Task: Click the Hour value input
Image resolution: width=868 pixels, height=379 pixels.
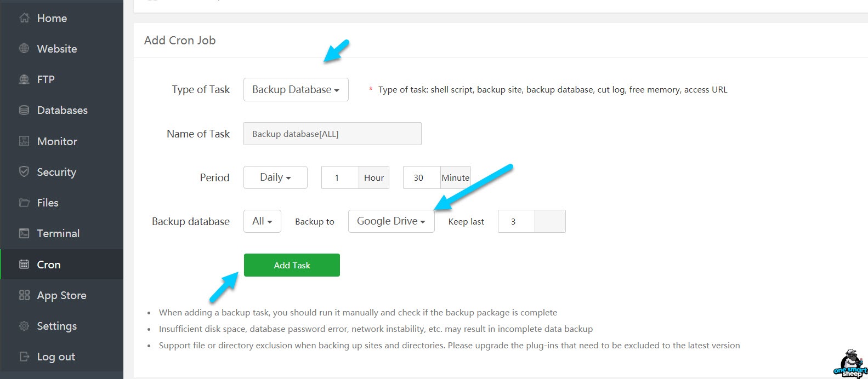Action: [x=340, y=177]
